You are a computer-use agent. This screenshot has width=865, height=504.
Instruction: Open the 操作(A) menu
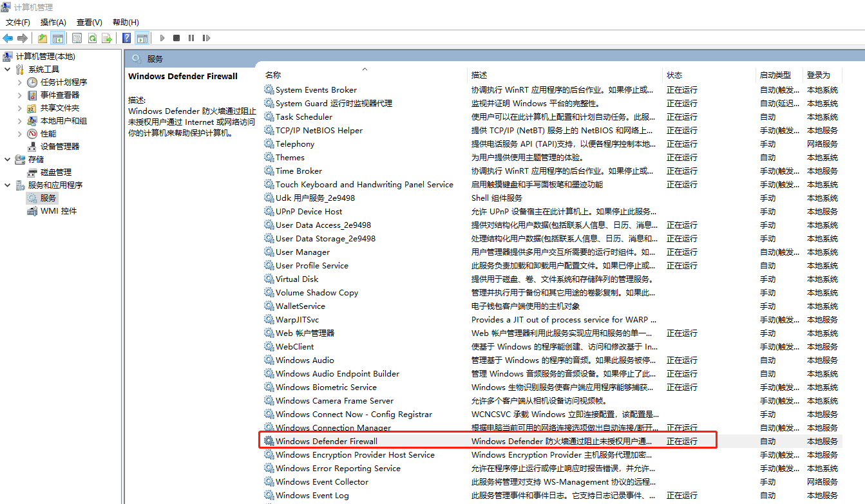point(53,23)
